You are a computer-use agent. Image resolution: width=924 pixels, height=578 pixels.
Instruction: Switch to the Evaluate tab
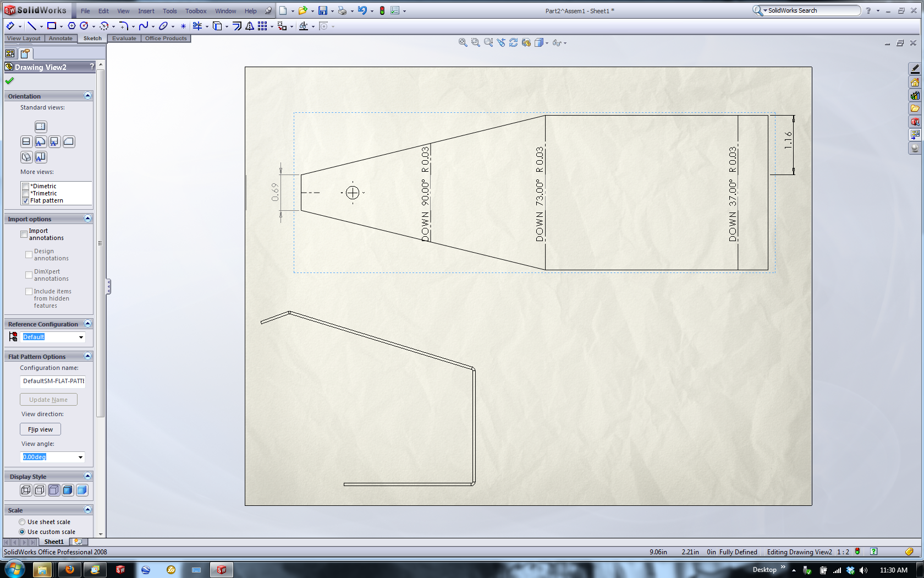coord(124,39)
